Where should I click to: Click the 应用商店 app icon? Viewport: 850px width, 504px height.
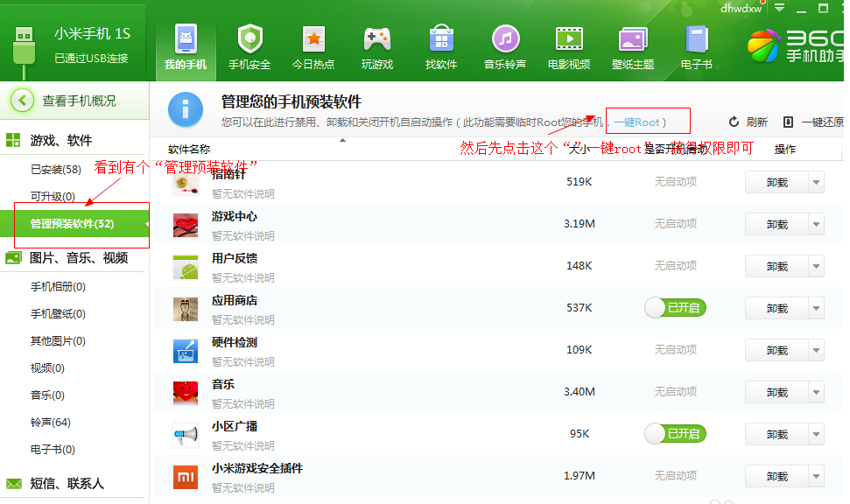point(186,309)
